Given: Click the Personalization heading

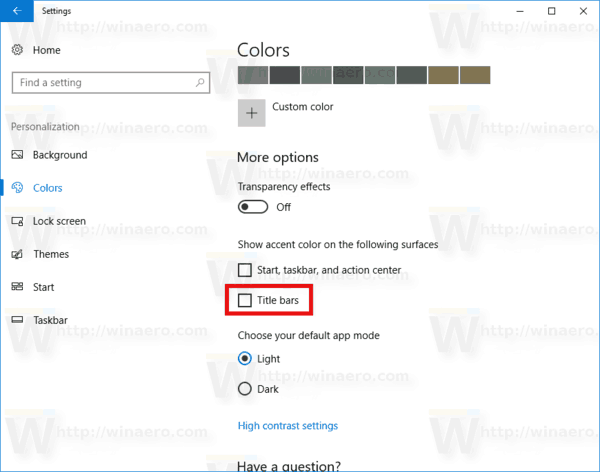Looking at the screenshot, I should point(45,127).
